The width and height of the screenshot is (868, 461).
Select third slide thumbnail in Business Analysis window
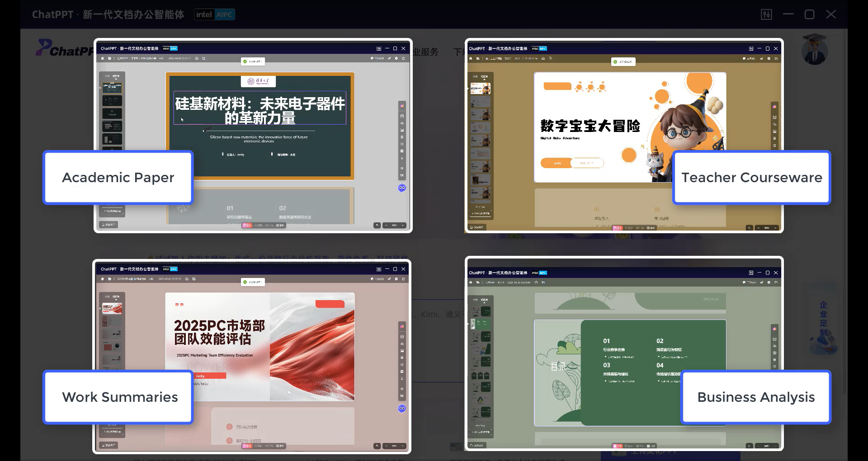pos(481,336)
